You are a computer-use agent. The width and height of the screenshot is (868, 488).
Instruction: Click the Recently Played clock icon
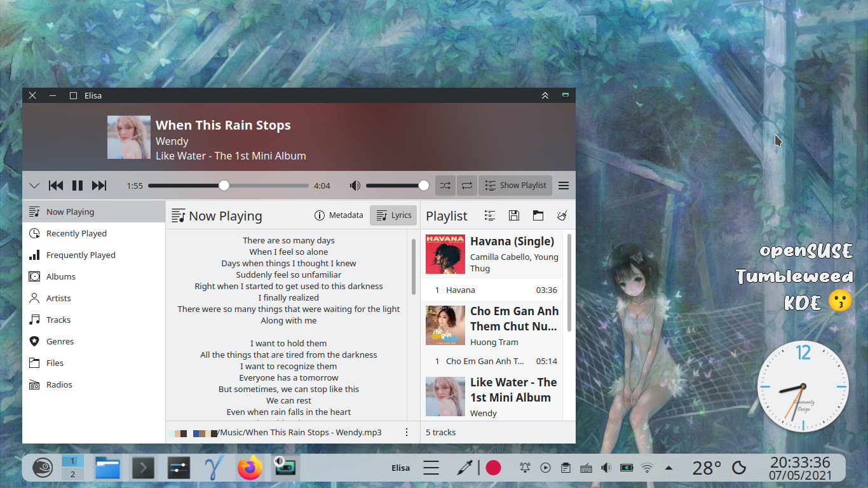click(34, 233)
